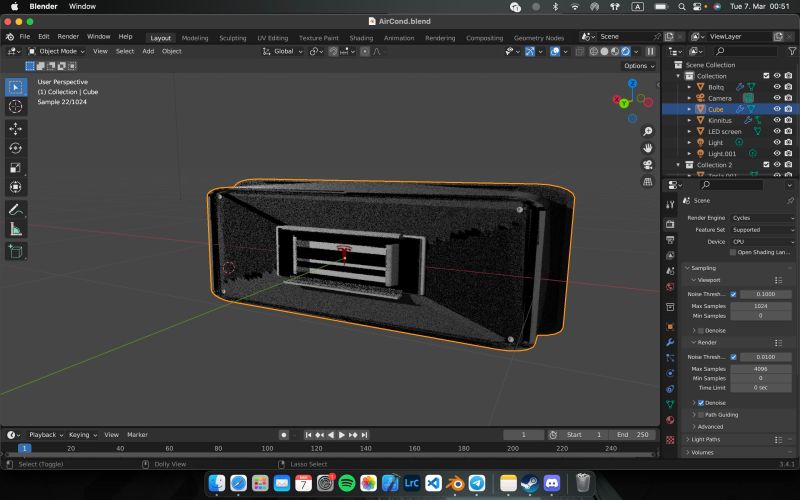
Task: Click the outliner filter funnel icon
Action: pos(792,51)
